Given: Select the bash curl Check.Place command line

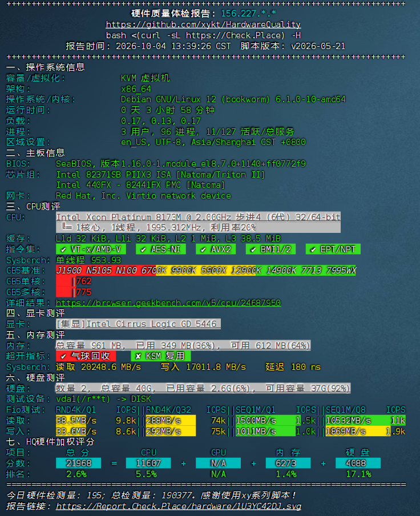Looking at the screenshot, I should pos(203,35).
